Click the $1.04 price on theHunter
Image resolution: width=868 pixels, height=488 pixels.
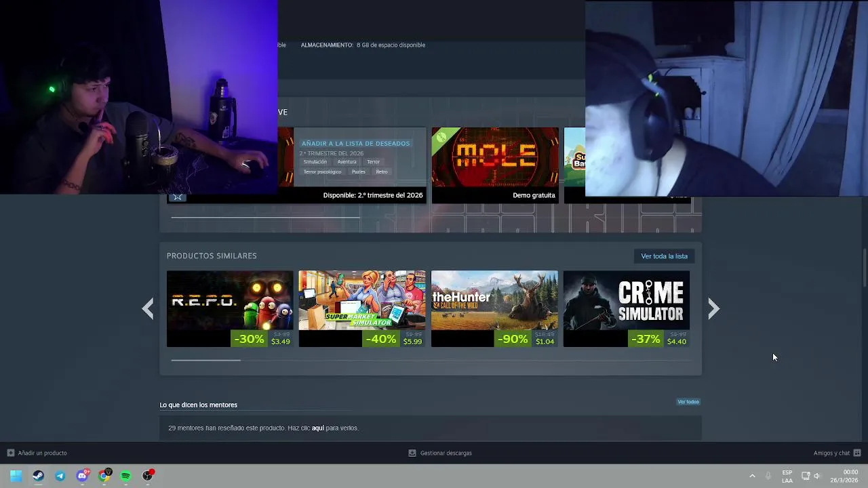545,342
